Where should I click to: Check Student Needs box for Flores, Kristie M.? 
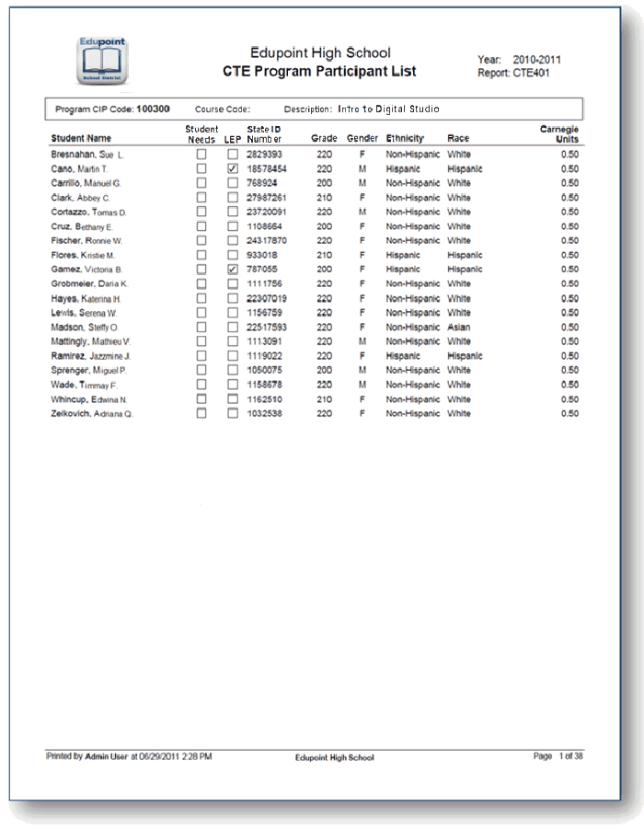coord(201,255)
